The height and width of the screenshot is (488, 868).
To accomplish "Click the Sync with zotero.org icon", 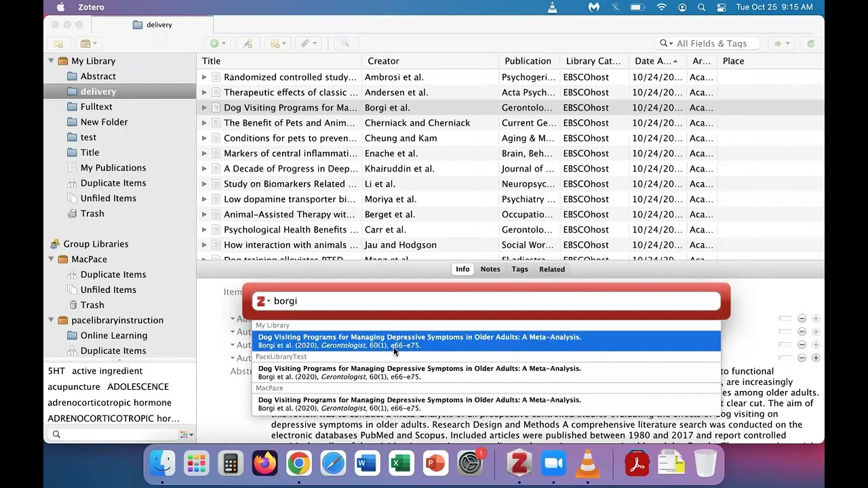I will click(810, 43).
